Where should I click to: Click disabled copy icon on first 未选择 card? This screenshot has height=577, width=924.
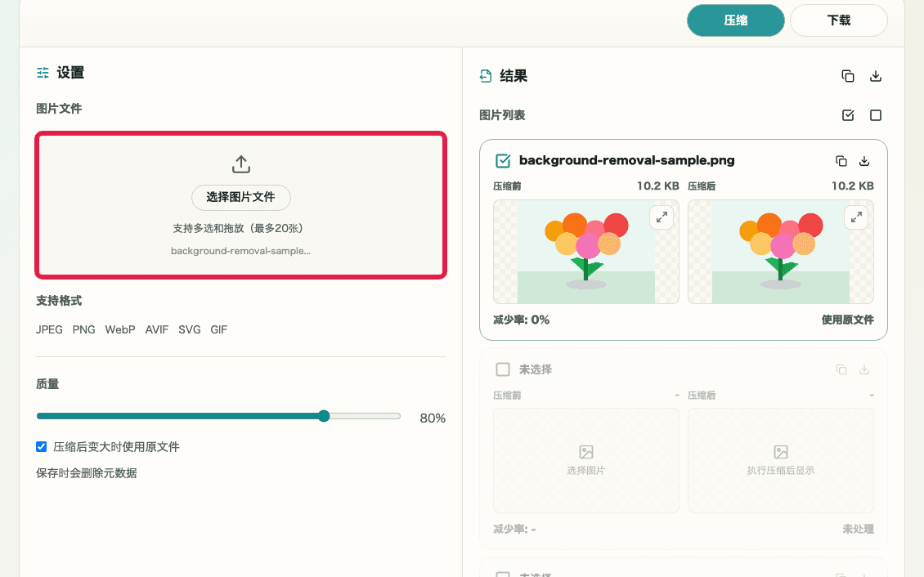841,369
